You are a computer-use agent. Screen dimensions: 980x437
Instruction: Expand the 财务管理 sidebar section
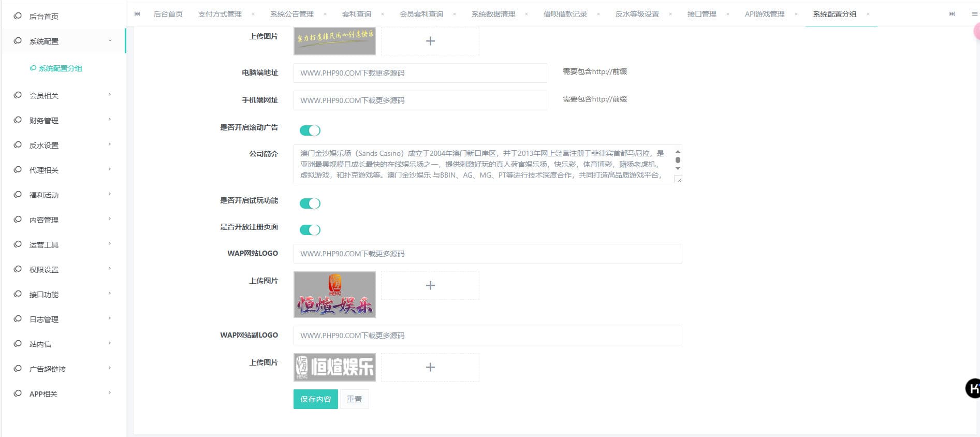pos(62,120)
